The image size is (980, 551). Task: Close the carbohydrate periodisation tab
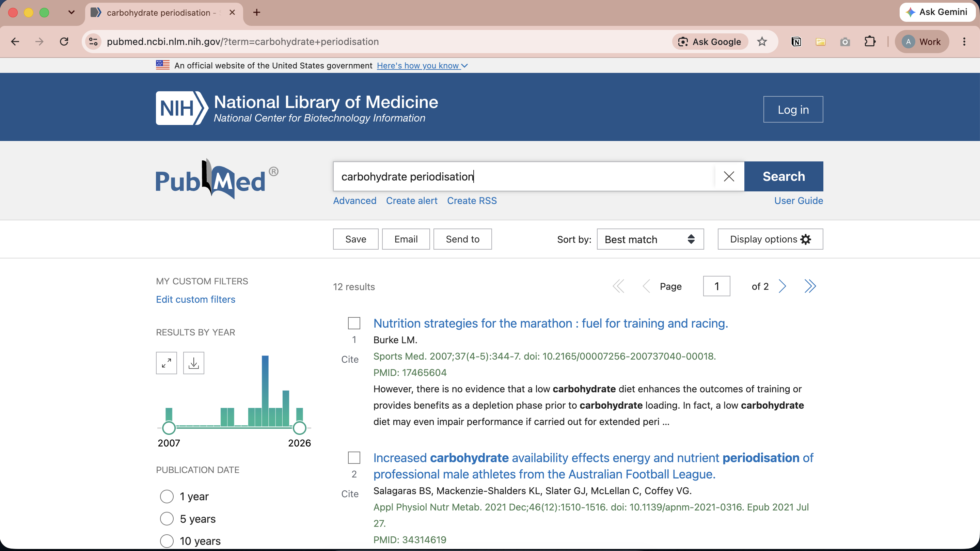(x=232, y=13)
